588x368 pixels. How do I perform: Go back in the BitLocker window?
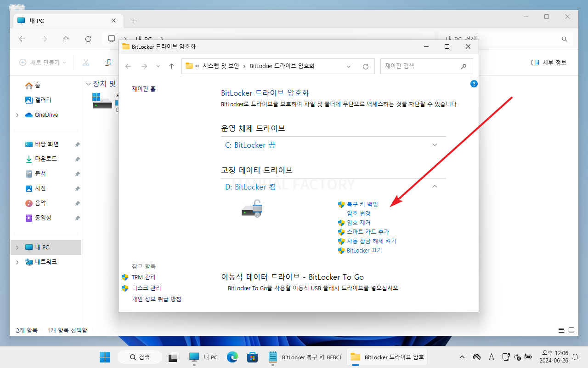(128, 66)
